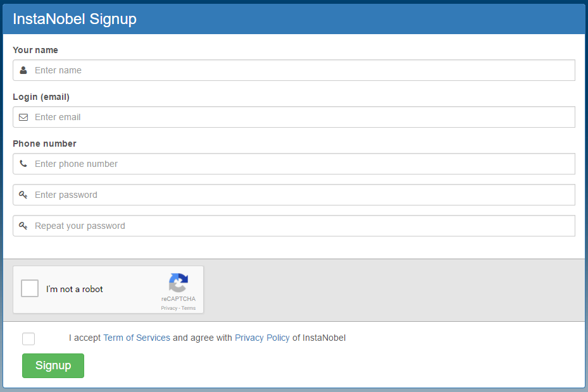Click the Your name label

pos(35,50)
